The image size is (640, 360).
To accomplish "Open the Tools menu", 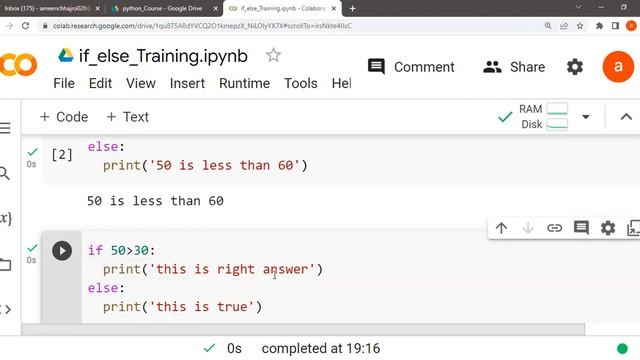I will click(x=301, y=83).
